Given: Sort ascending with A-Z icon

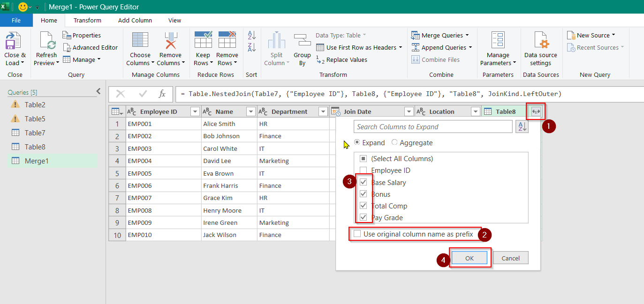Looking at the screenshot, I should [x=251, y=35].
